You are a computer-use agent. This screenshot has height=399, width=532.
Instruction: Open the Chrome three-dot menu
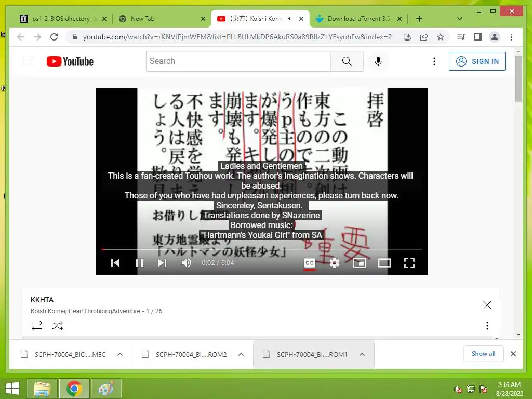pyautogui.click(x=511, y=37)
